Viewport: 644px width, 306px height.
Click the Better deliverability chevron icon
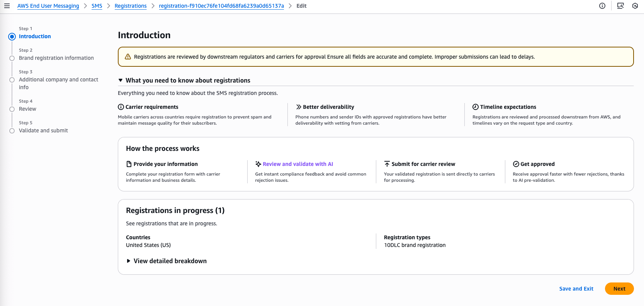pyautogui.click(x=299, y=107)
